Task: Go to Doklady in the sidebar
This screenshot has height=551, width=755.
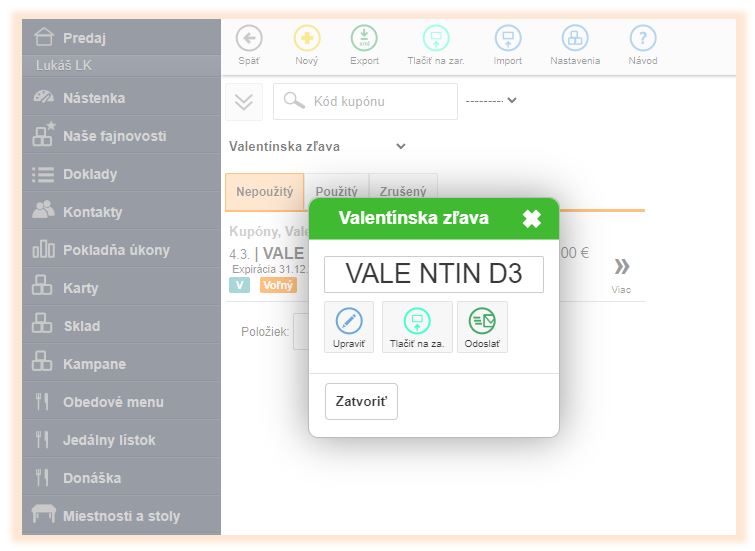Action: coord(90,174)
